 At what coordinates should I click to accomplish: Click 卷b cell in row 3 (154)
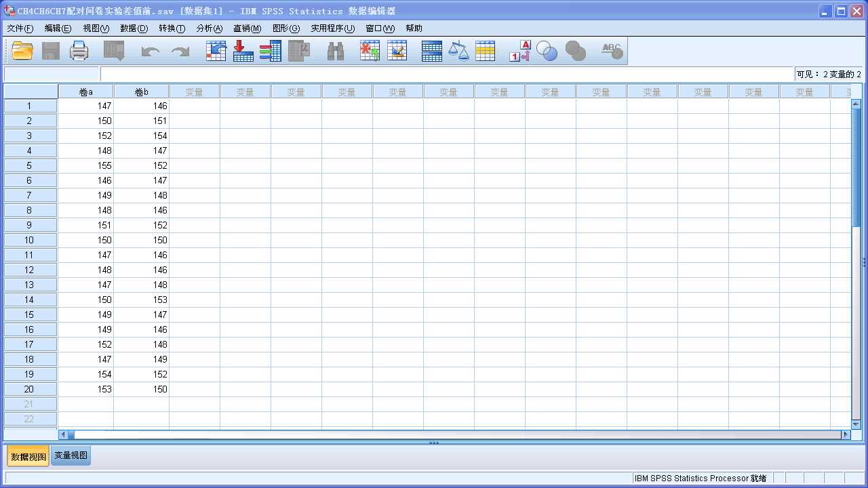click(x=141, y=136)
